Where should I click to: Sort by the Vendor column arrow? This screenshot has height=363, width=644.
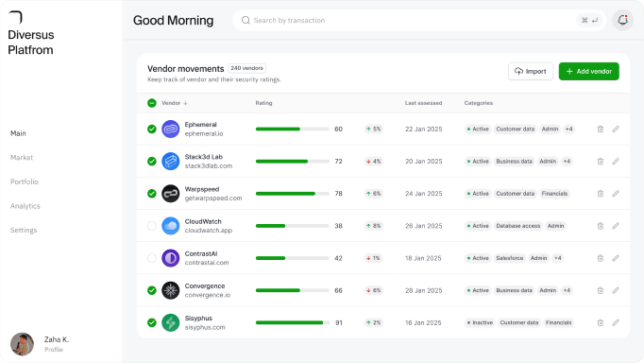click(x=186, y=103)
